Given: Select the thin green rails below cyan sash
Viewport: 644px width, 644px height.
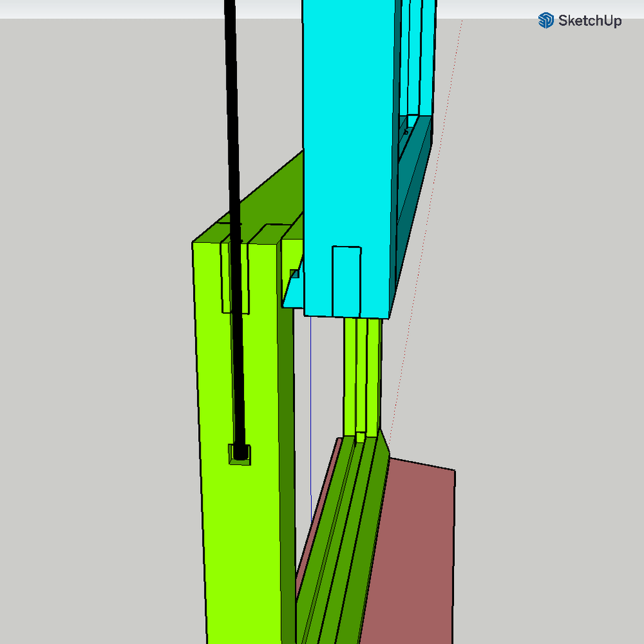Looking at the screenshot, I should [x=362, y=376].
